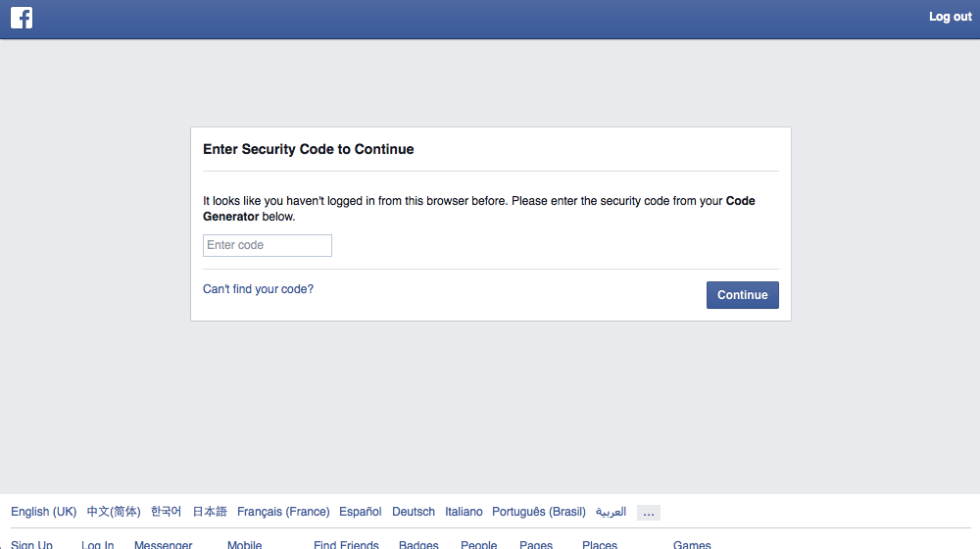Select Português (Brasil) language

pyautogui.click(x=538, y=512)
